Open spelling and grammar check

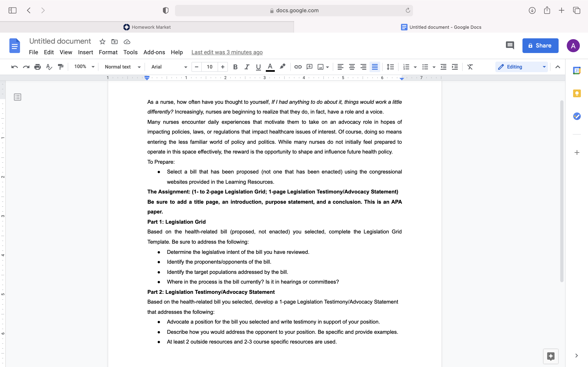tap(49, 67)
